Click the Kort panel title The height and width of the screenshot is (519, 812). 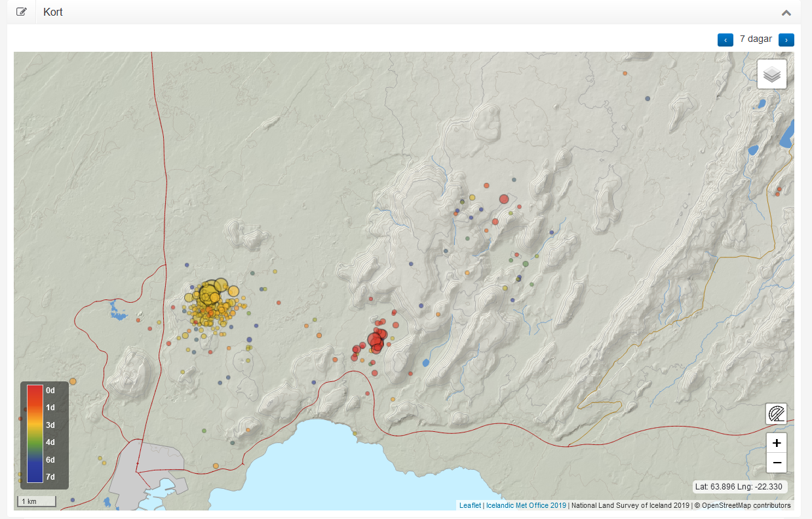coord(53,12)
